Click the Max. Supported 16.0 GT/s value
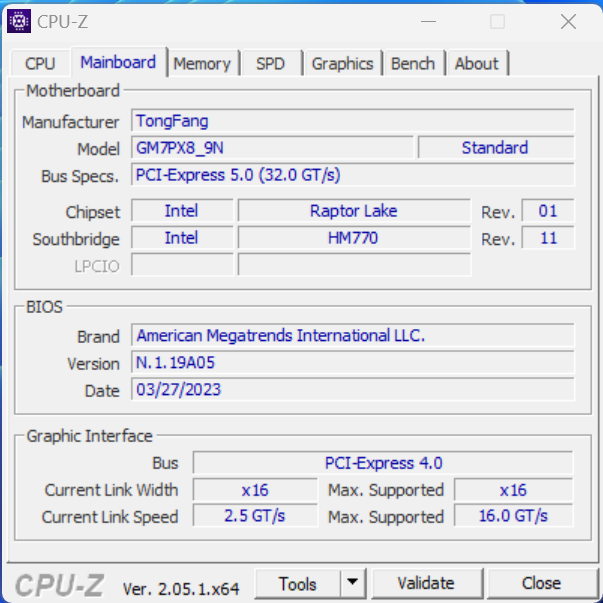Image resolution: width=603 pixels, height=603 pixels. pyautogui.click(x=513, y=516)
